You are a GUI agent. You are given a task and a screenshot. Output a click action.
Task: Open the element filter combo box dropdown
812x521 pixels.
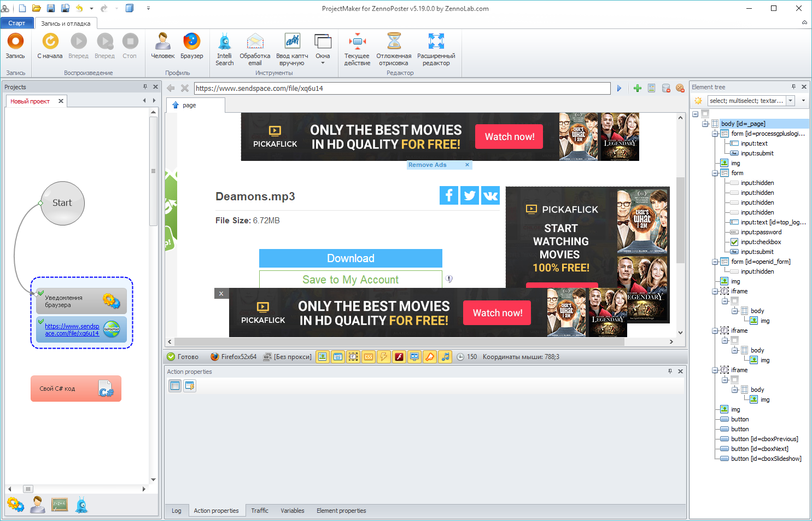790,101
